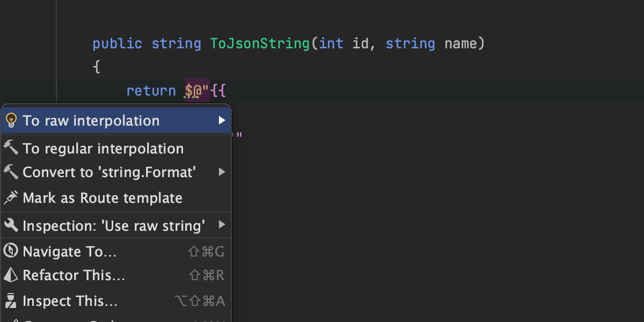Select the 'Mark as Route template' entry

pyautogui.click(x=103, y=198)
